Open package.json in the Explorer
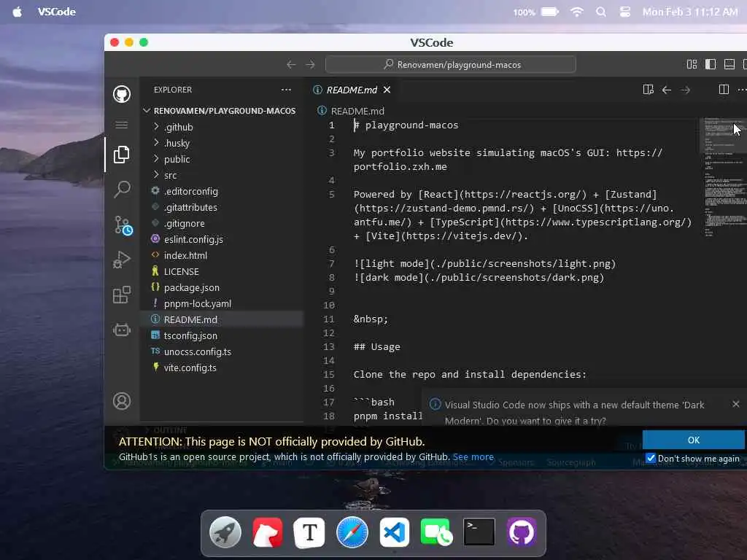The width and height of the screenshot is (747, 560). [222, 287]
